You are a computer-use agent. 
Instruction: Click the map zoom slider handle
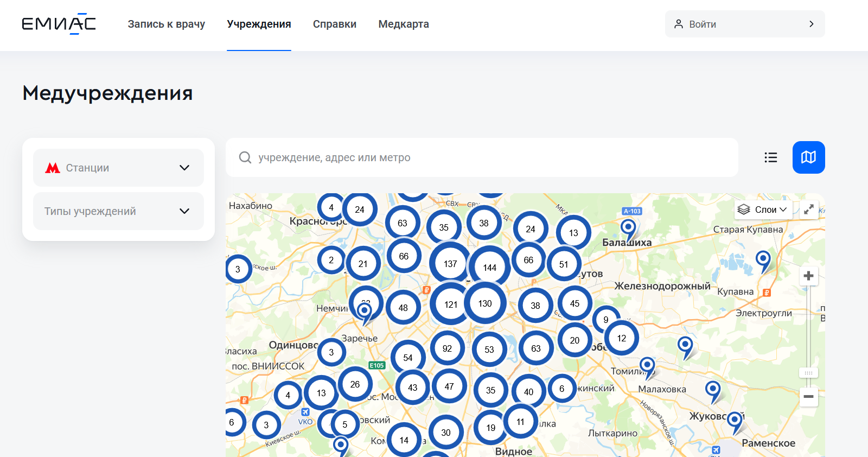(808, 373)
